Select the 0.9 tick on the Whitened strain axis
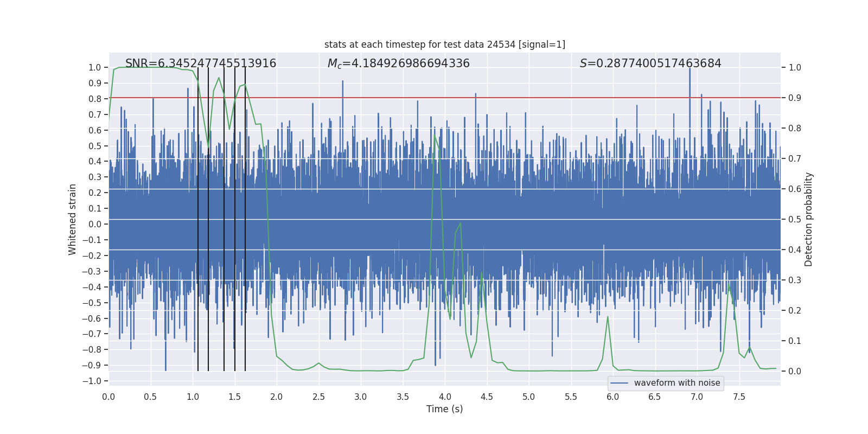Viewport: 868px width, 434px height. pyautogui.click(x=95, y=83)
